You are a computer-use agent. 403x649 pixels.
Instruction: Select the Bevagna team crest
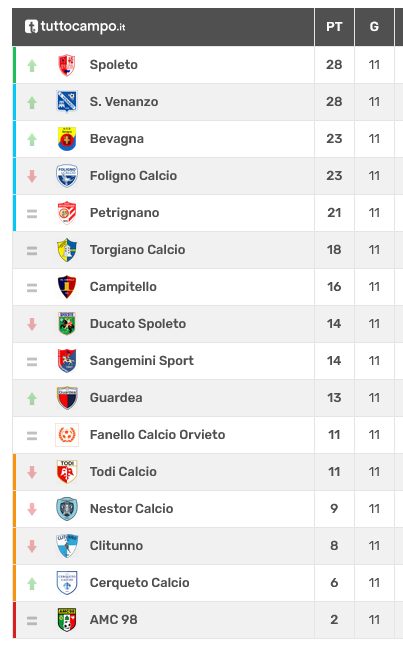[67, 139]
